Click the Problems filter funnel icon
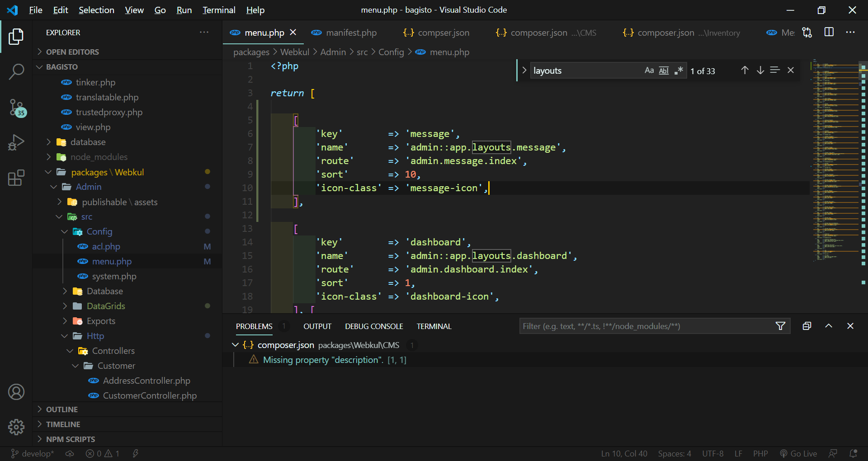 point(780,326)
